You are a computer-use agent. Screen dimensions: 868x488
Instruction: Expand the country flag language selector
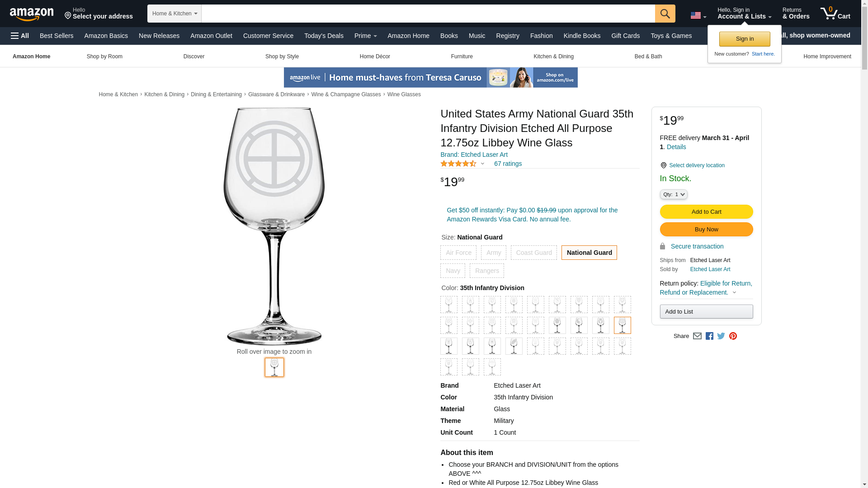pos(698,15)
